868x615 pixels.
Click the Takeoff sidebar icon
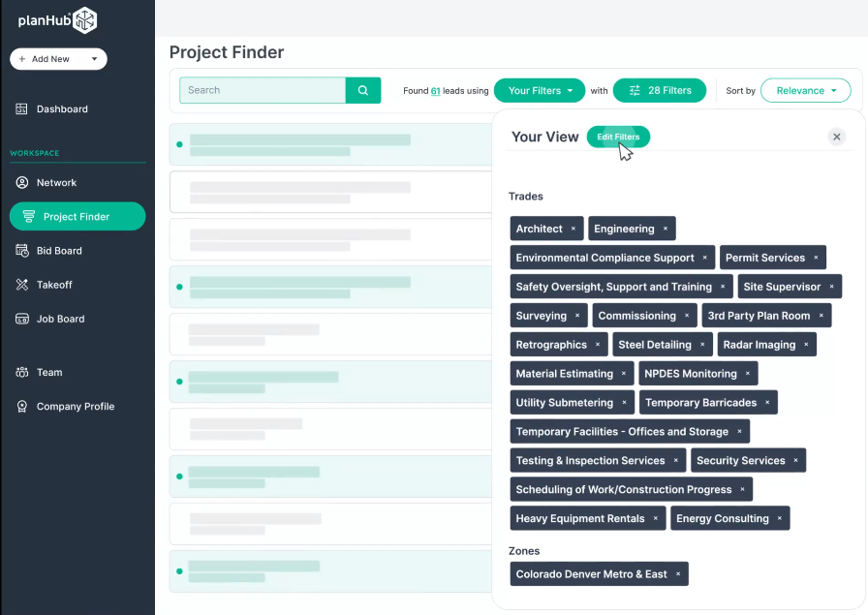22,285
